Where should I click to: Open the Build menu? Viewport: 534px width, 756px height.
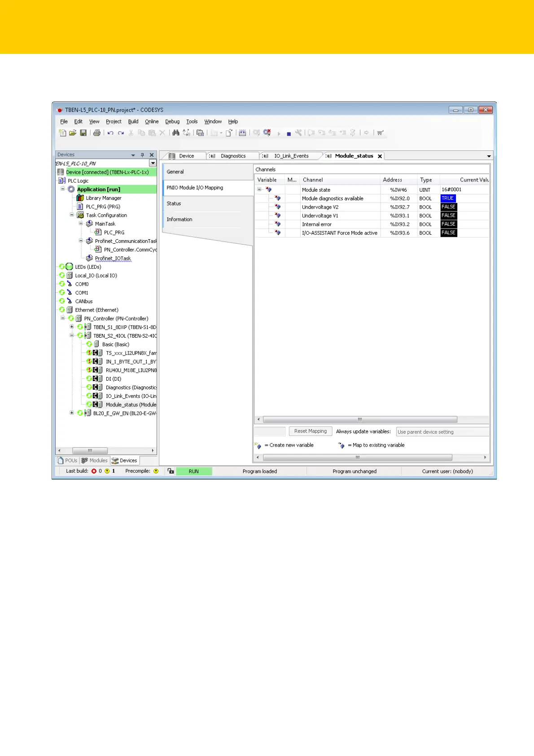[133, 122]
